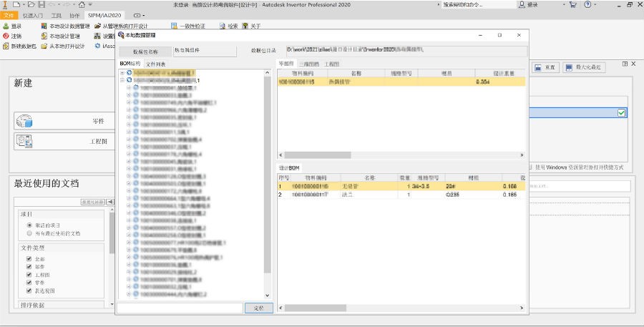Screen dimensions: 644x327
Task: Open the 关于 about icon
Action: tap(245, 26)
